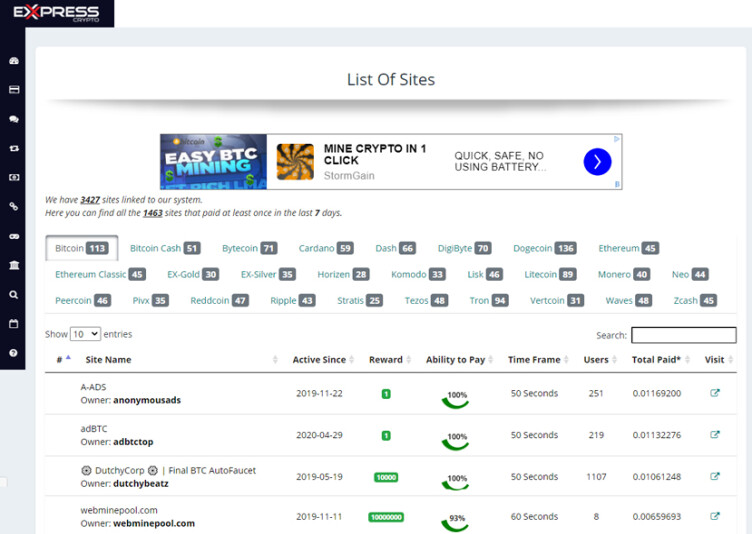Sort by Total Paid column
The width and height of the screenshot is (752, 534).
pos(661,359)
